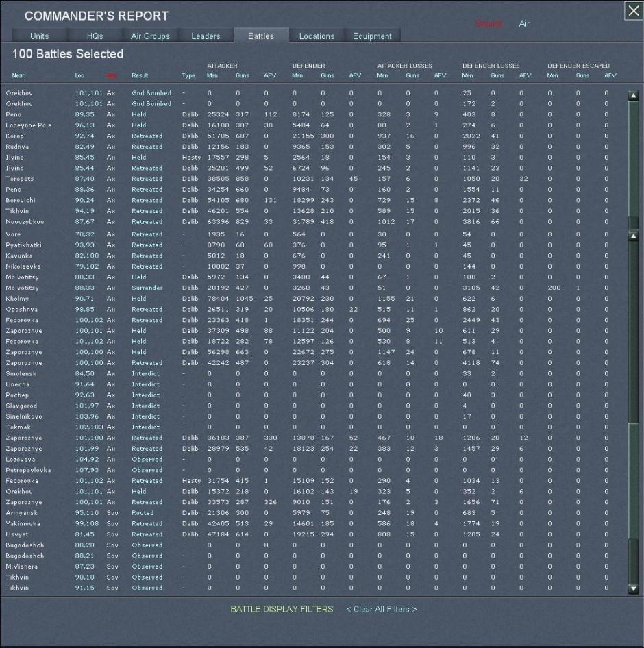Open the Air Groups tab
644x648 pixels.
tap(150, 36)
